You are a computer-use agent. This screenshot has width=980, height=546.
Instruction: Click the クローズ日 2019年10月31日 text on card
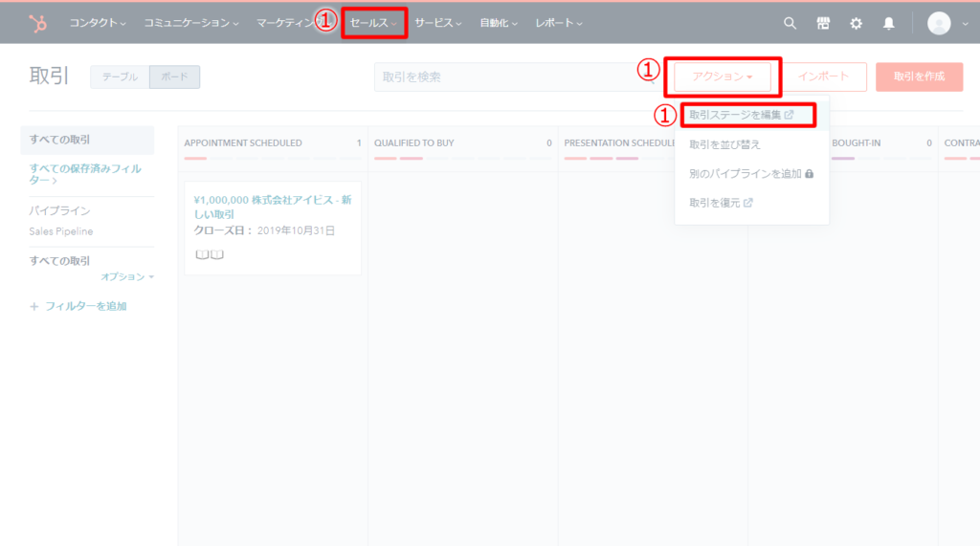(x=264, y=230)
